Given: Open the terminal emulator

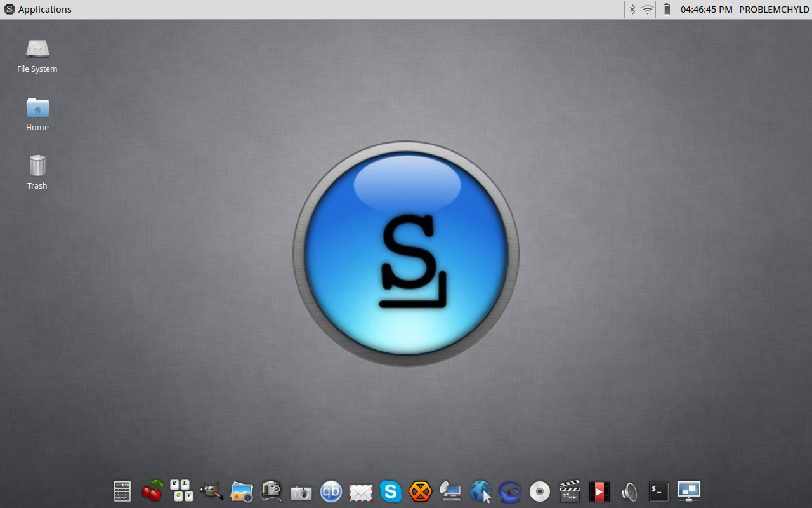Looking at the screenshot, I should coord(659,491).
